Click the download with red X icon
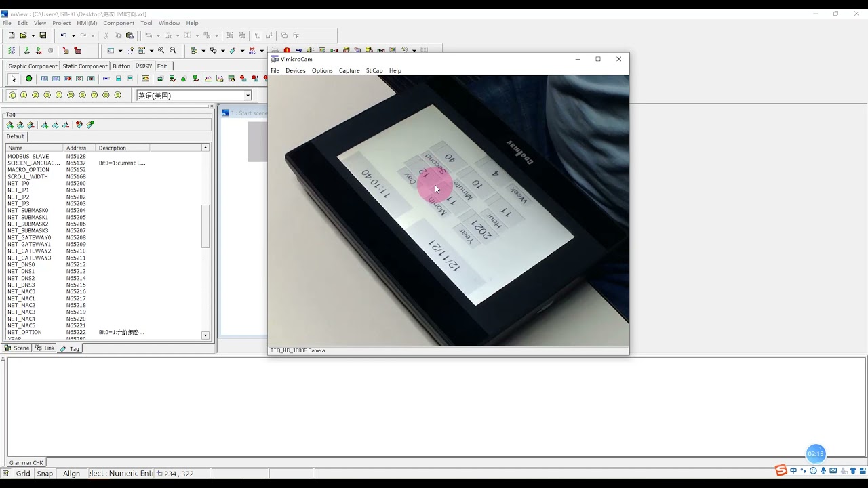Viewport: 868px width, 488px height. point(39,50)
